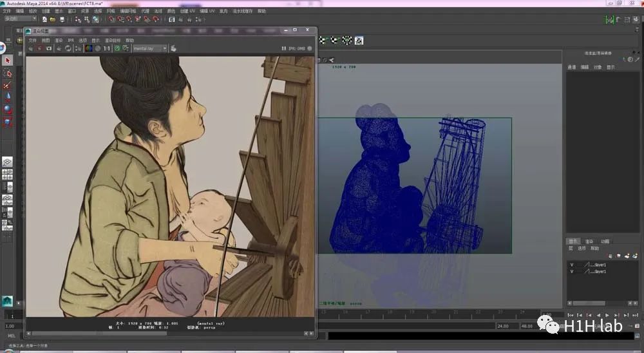The height and width of the screenshot is (353, 644).
Task: Click the Lasso select tool
Action: click(8, 73)
